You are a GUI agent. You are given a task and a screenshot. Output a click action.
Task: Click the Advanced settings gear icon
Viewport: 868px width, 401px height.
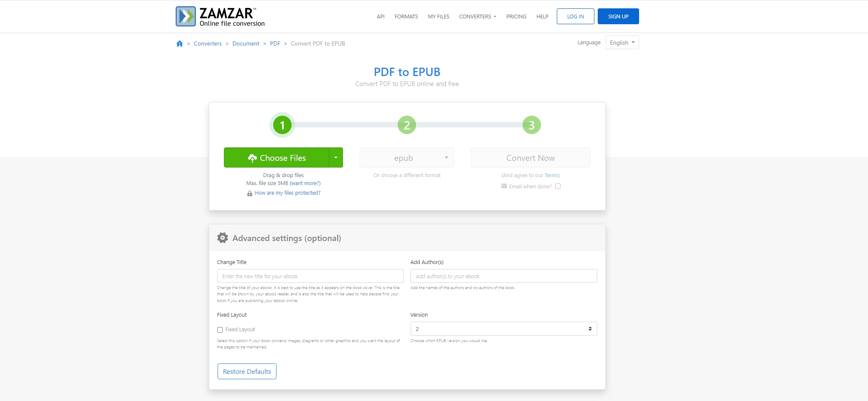(223, 238)
